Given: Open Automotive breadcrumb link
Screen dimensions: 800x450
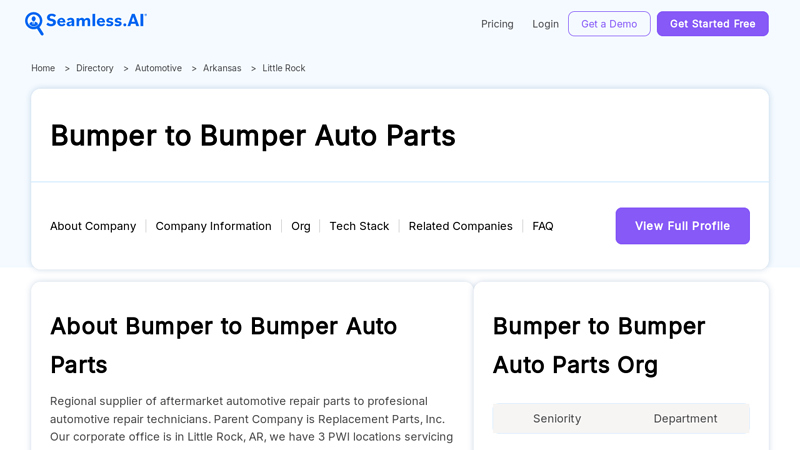Looking at the screenshot, I should point(158,68).
